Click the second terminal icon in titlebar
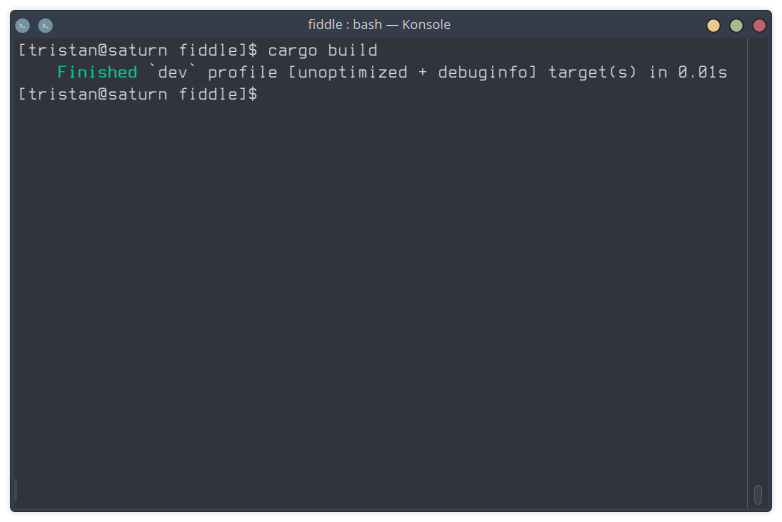 point(45,25)
